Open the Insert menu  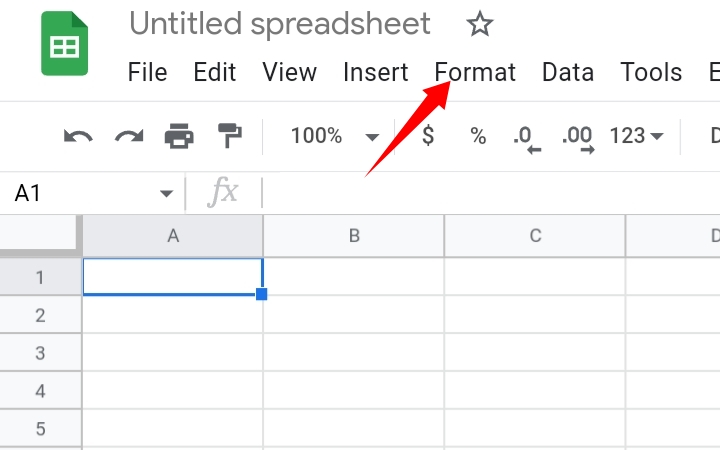tap(376, 72)
